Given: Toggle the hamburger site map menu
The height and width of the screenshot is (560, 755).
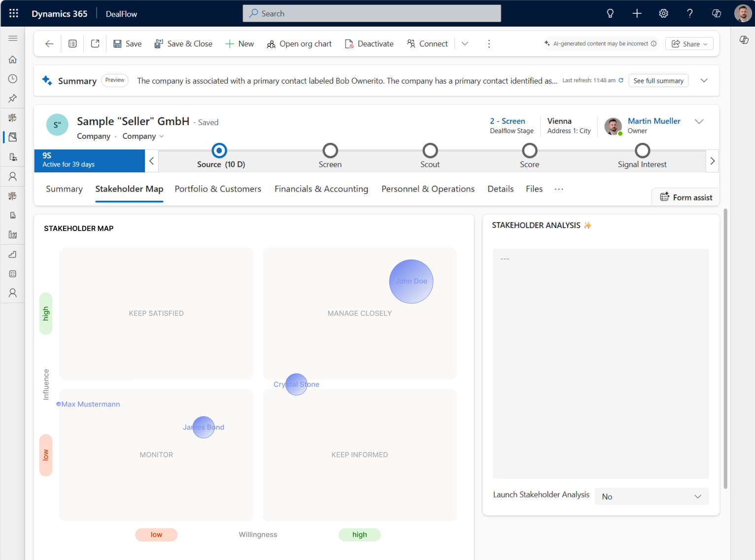Looking at the screenshot, I should [x=13, y=38].
